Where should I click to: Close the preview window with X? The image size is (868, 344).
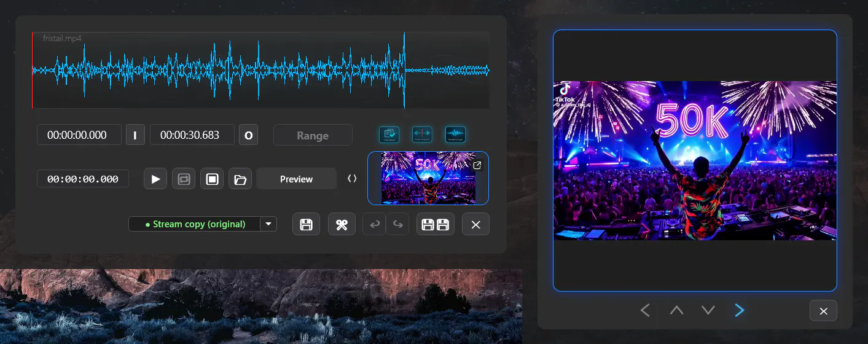pos(824,311)
